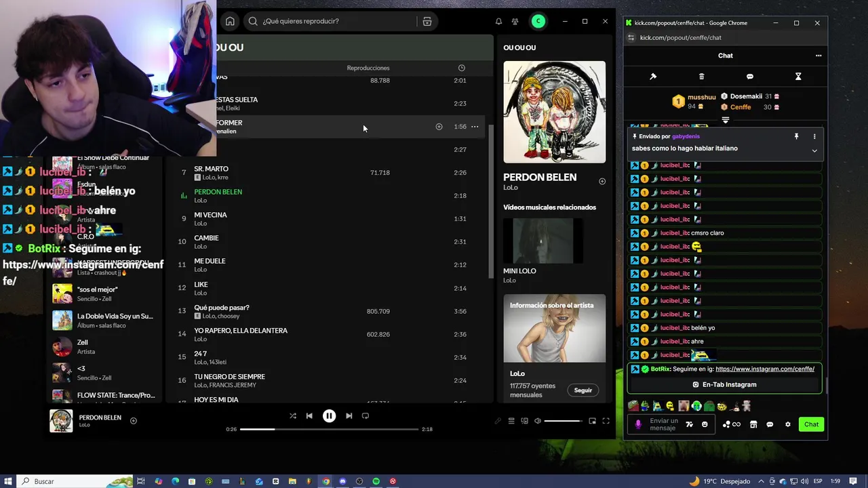Click the tracklist vertical scrollbar

click(x=491, y=201)
